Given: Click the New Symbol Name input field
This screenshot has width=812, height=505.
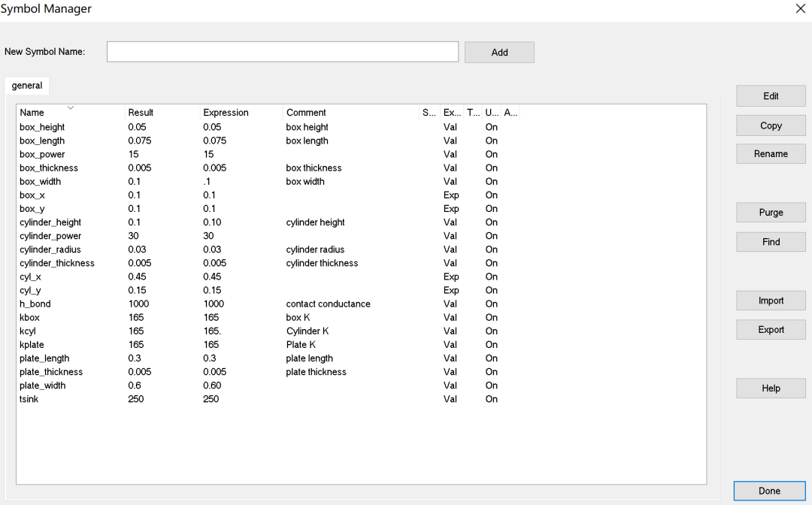Looking at the screenshot, I should pyautogui.click(x=282, y=52).
